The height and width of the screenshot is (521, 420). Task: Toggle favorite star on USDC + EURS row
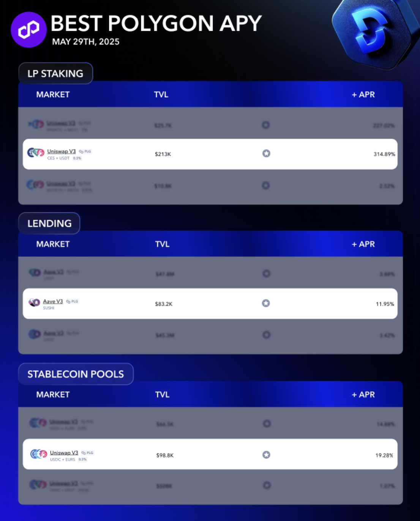(267, 455)
